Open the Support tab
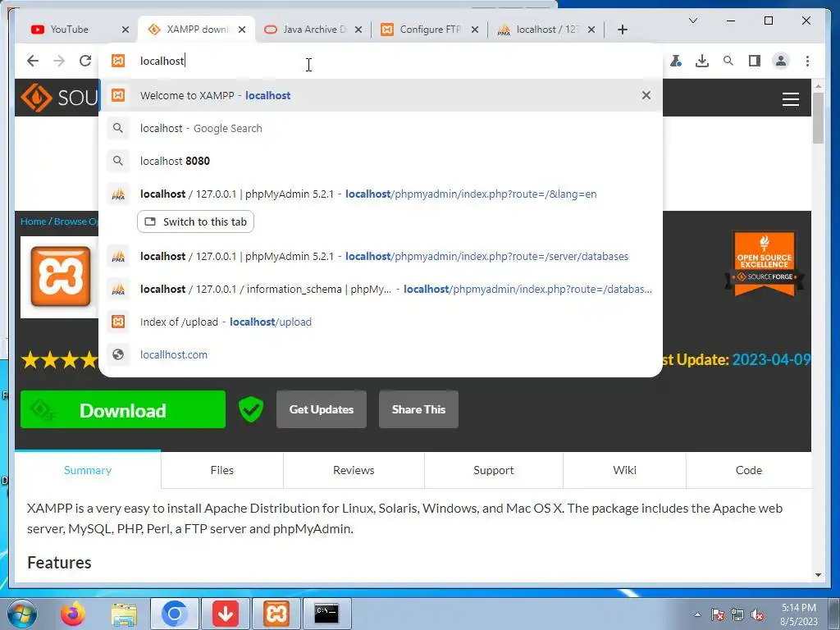Image resolution: width=840 pixels, height=630 pixels. [493, 470]
